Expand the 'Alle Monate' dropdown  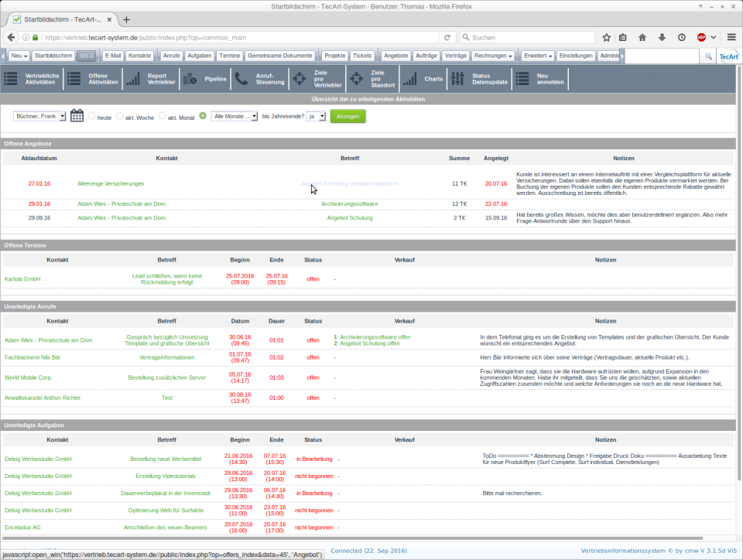point(235,116)
